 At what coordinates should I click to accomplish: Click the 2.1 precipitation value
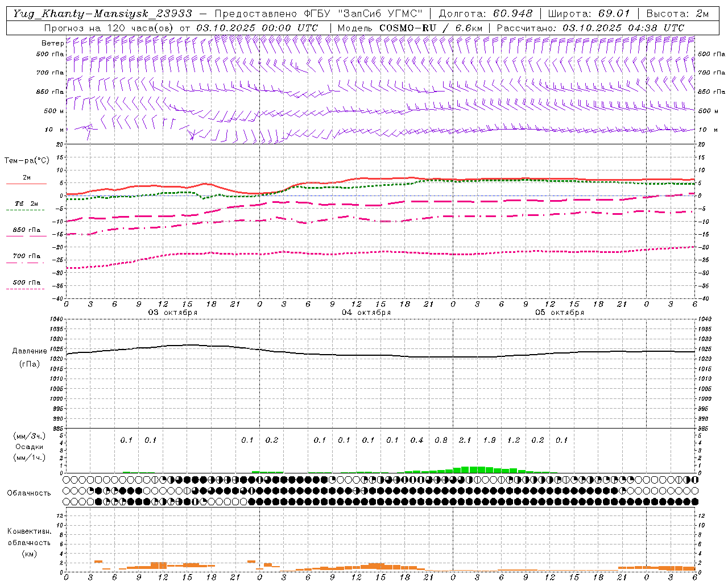(x=465, y=440)
